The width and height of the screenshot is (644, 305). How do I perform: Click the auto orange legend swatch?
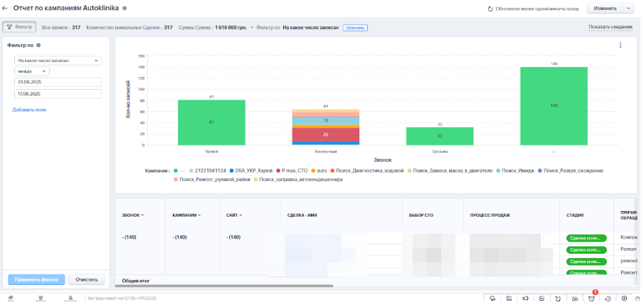tap(312, 170)
